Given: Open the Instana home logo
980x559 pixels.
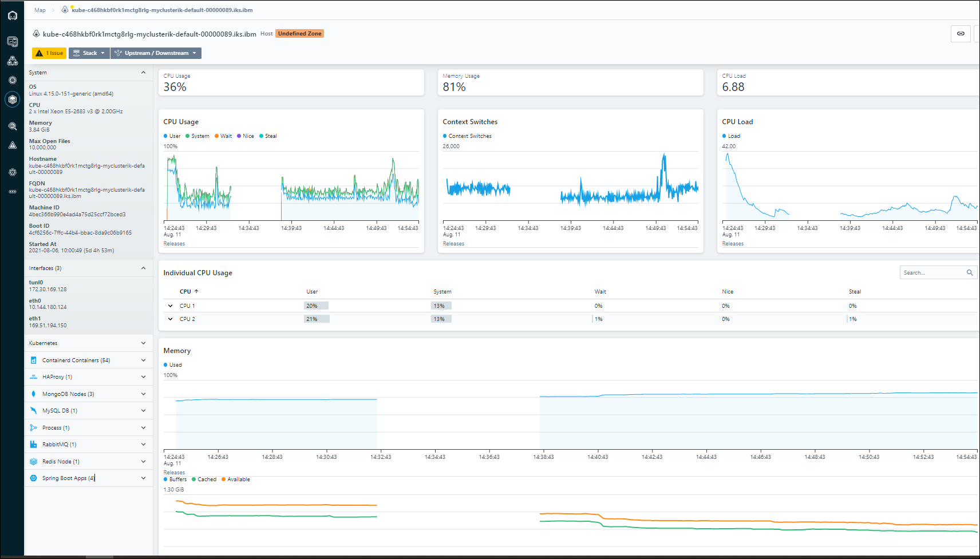Looking at the screenshot, I should coord(12,15).
